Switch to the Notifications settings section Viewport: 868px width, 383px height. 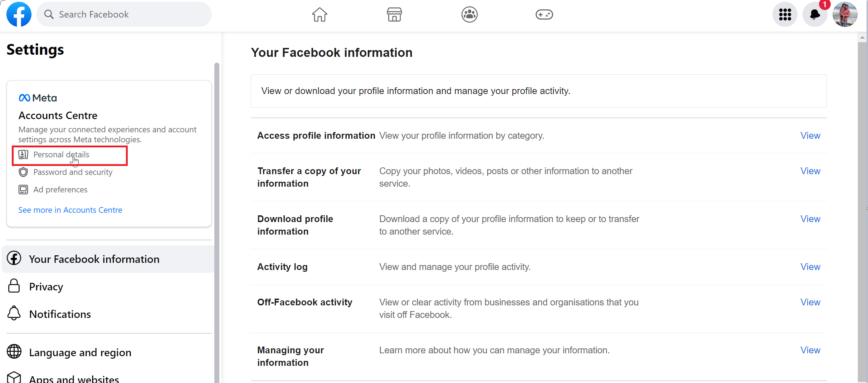pyautogui.click(x=60, y=314)
